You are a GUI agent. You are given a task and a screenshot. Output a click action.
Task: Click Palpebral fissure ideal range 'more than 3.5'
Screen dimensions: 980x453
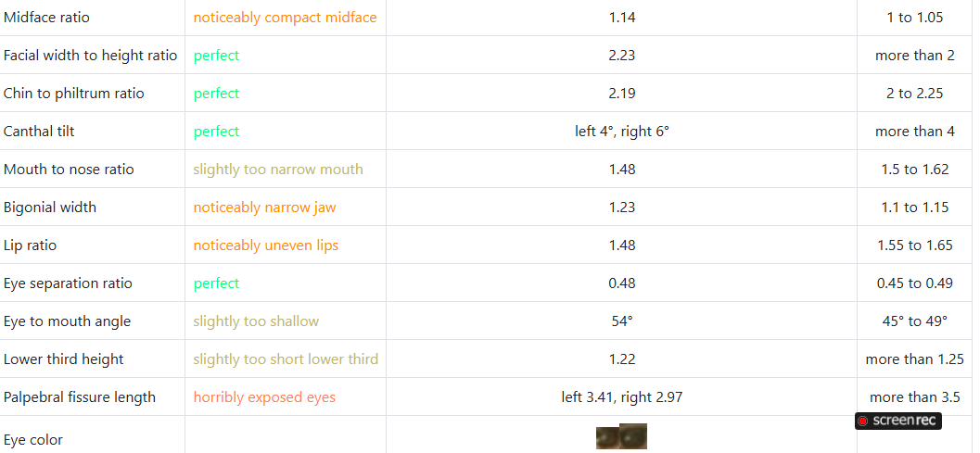914,397
